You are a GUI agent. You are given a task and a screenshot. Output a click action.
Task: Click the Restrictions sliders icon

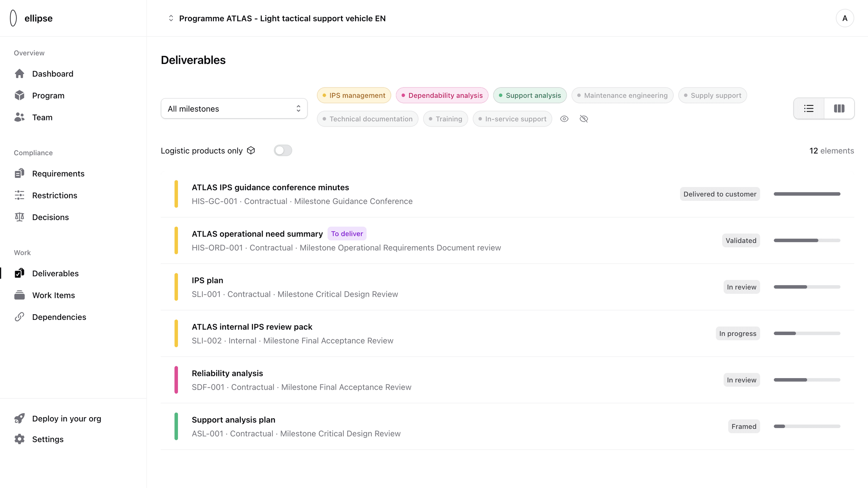tap(20, 195)
